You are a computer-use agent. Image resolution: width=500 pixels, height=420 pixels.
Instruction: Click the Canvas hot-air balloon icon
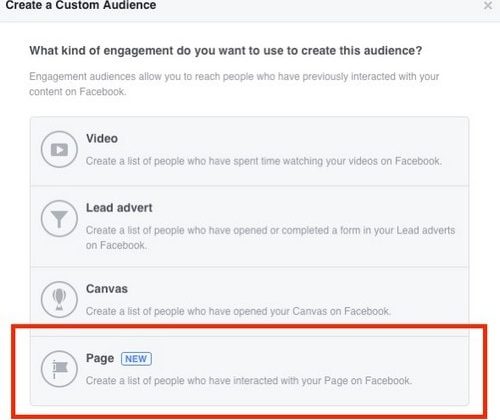point(59,299)
